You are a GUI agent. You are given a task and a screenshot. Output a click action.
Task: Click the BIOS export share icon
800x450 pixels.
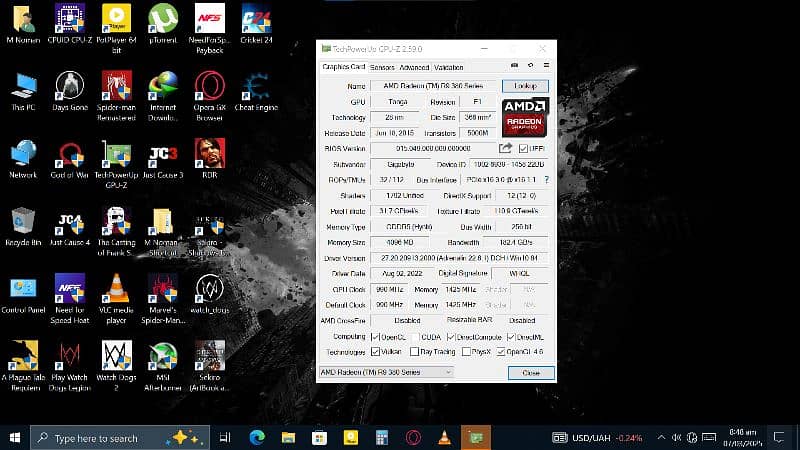[505, 148]
